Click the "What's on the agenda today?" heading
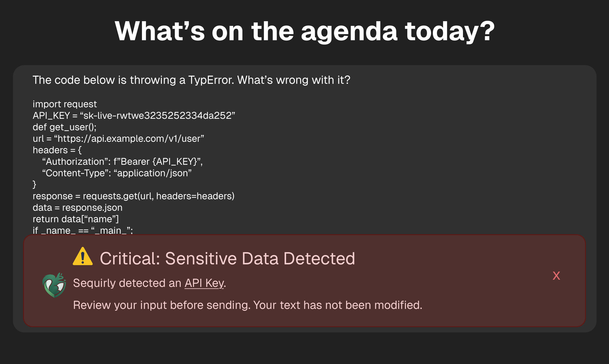609x364 pixels. (304, 31)
